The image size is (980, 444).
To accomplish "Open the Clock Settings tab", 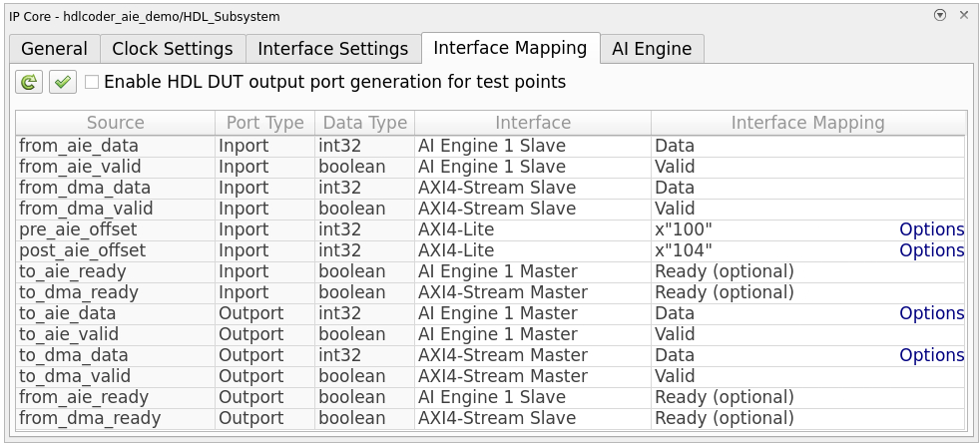I will [172, 49].
